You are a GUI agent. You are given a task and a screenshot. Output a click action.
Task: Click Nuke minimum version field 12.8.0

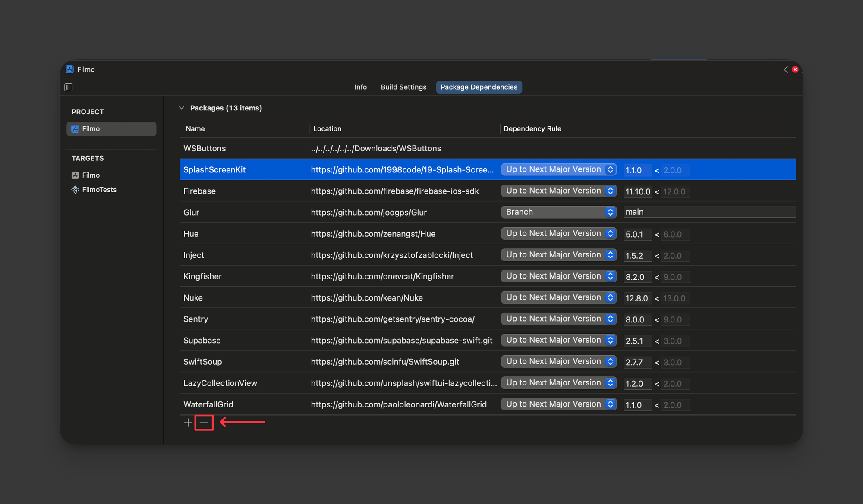coord(637,298)
